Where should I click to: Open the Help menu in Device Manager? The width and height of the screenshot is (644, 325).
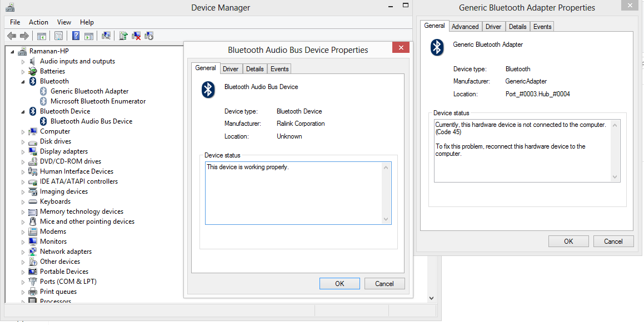click(87, 22)
